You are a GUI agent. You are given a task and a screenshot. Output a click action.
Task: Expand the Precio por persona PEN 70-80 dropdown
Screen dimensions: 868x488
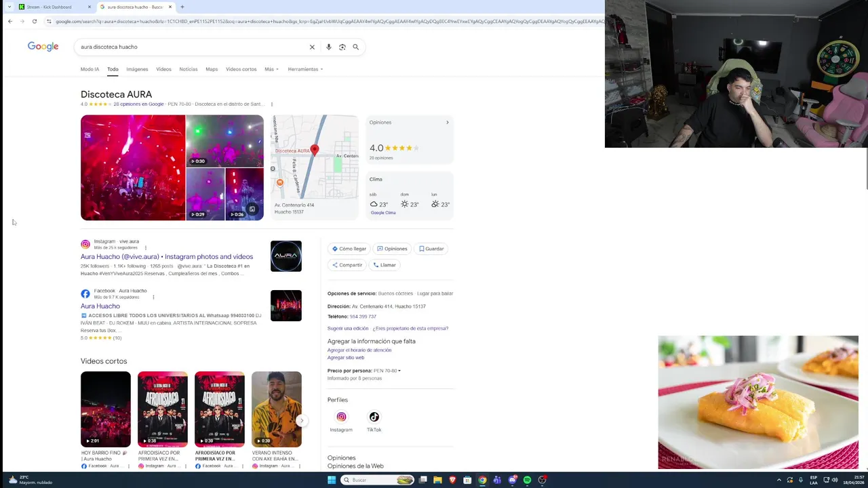387,371
